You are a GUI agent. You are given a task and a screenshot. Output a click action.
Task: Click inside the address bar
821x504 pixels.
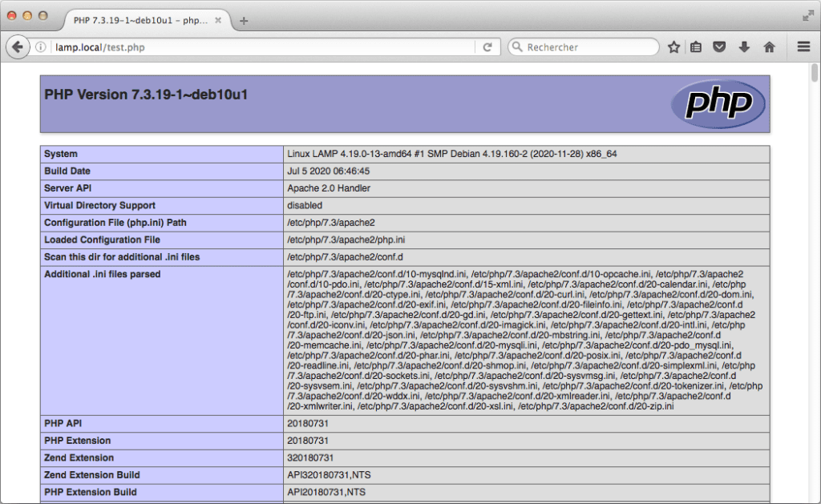pos(241,46)
